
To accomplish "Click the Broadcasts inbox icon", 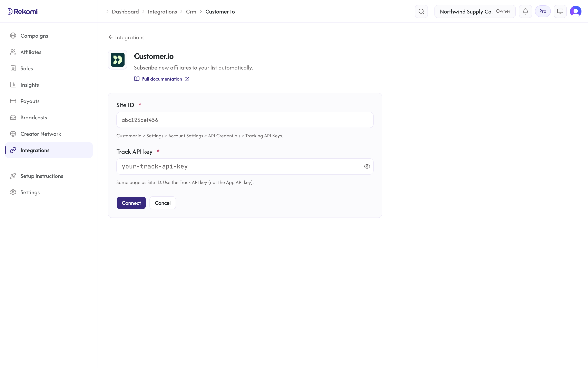I will coord(13,118).
